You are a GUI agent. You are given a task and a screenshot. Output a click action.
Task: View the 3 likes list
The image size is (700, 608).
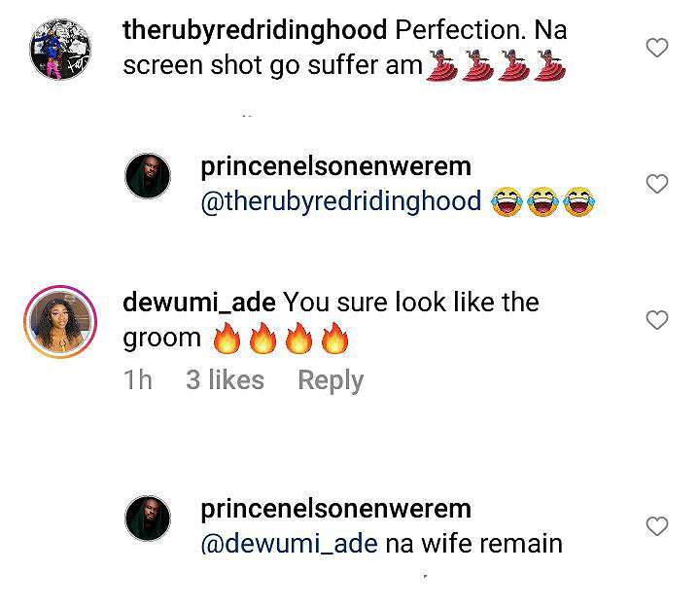pyautogui.click(x=225, y=380)
